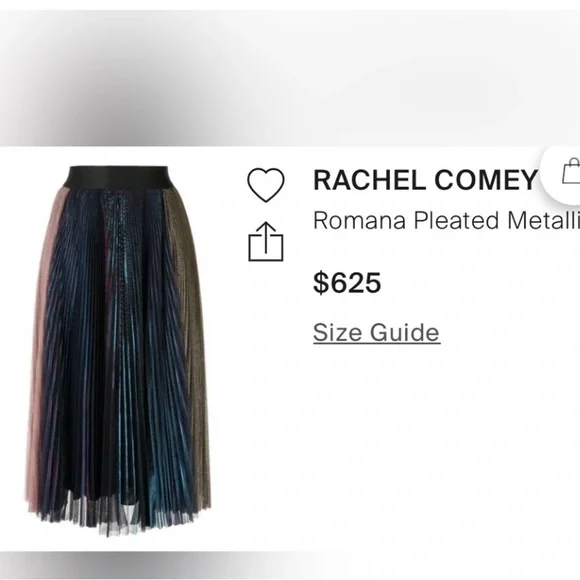Click the word Pleated in product name
The width and height of the screenshot is (580, 580).
[457, 220]
